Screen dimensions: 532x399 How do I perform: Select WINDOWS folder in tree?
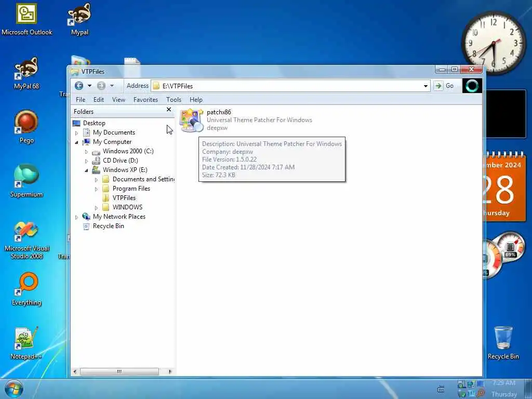(x=128, y=207)
